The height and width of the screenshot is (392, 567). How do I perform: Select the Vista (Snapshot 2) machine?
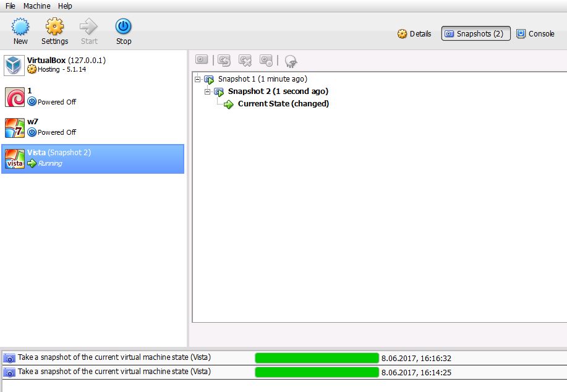93,159
